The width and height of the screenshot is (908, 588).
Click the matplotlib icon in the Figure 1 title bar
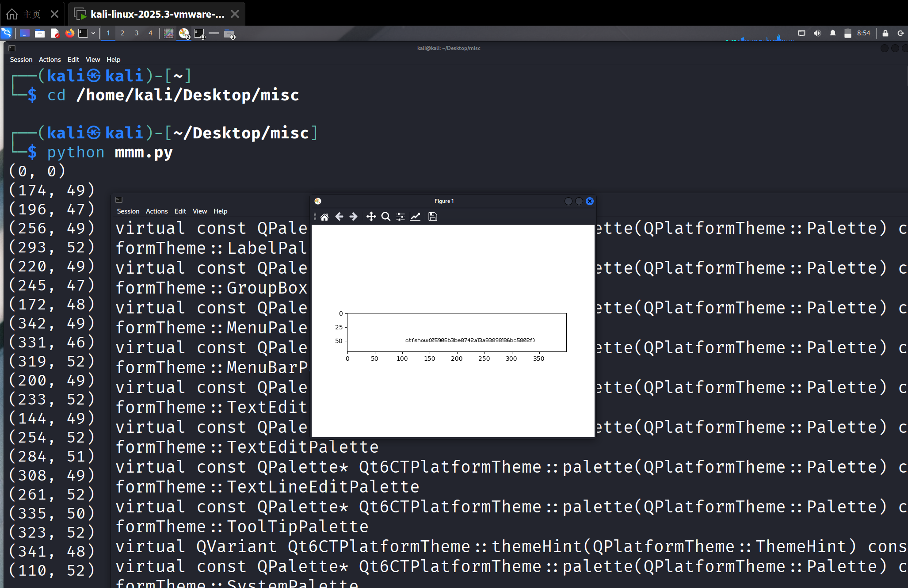(317, 201)
